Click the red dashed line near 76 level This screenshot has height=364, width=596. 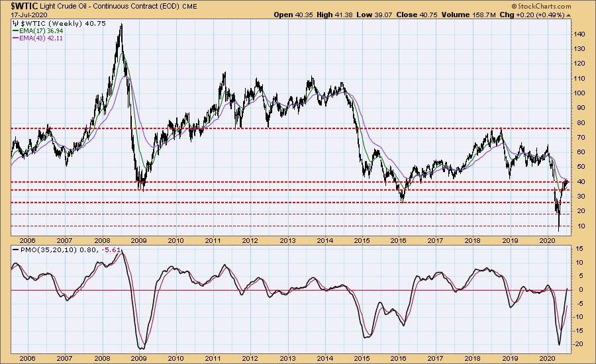(x=291, y=128)
